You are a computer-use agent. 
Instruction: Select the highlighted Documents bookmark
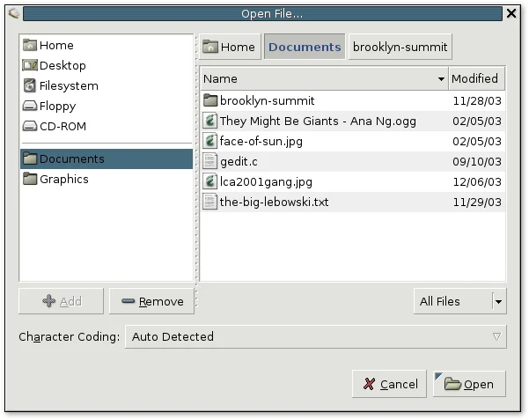[x=107, y=158]
